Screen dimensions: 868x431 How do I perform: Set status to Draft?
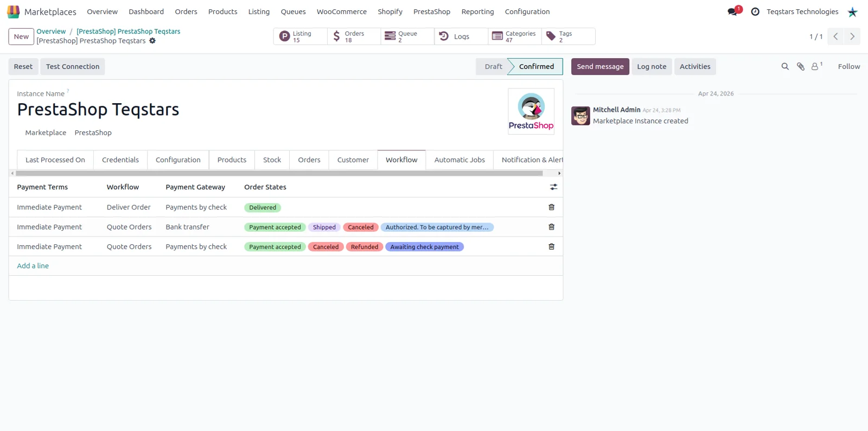(493, 66)
